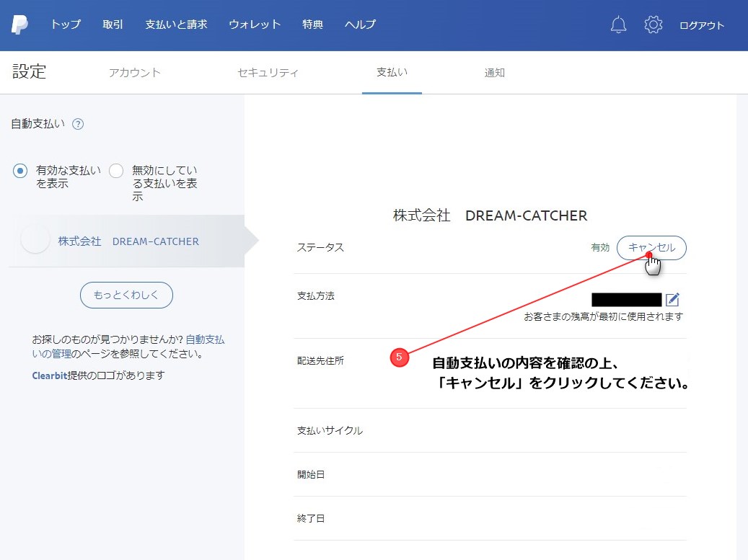Open the ヘルプ menu item
Image resolution: width=748 pixels, height=560 pixels.
click(x=360, y=25)
